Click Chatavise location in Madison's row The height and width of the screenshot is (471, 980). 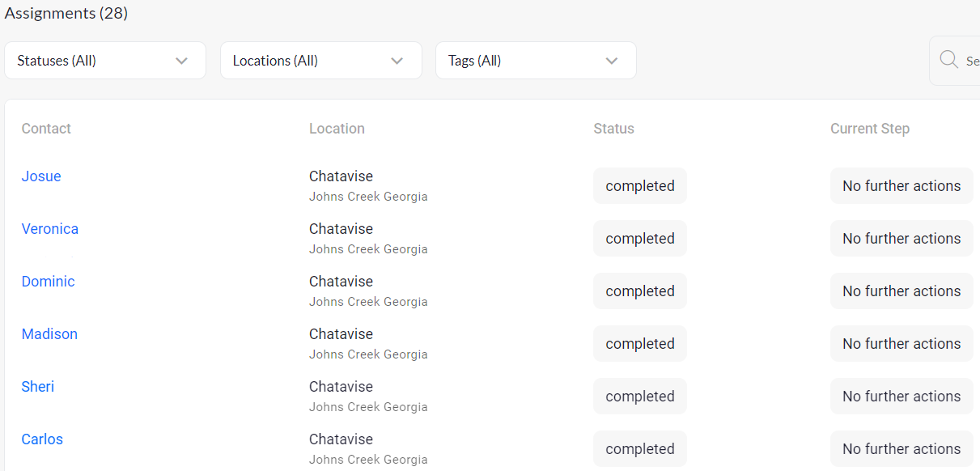point(341,334)
